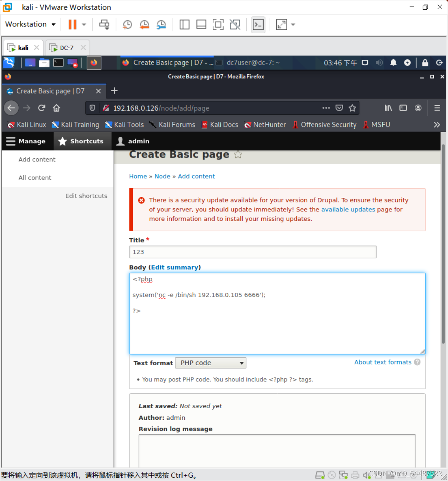This screenshot has width=448, height=481.
Task: Show more bookmarks chevron
Action: (x=437, y=125)
